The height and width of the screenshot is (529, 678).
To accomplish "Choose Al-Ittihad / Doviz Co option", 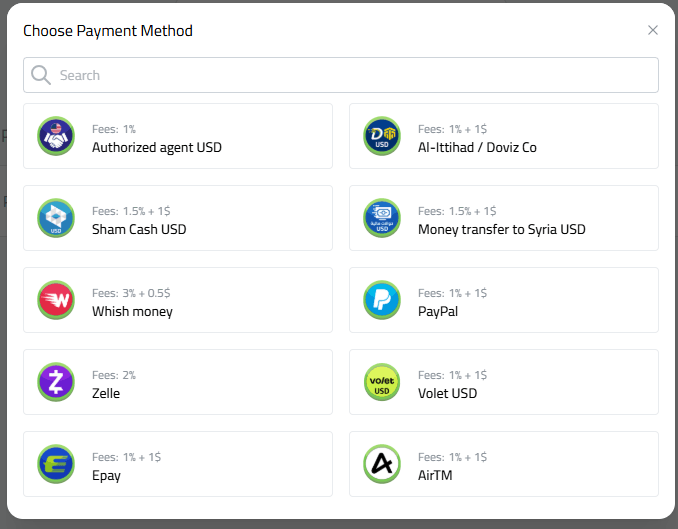I will pos(504,136).
